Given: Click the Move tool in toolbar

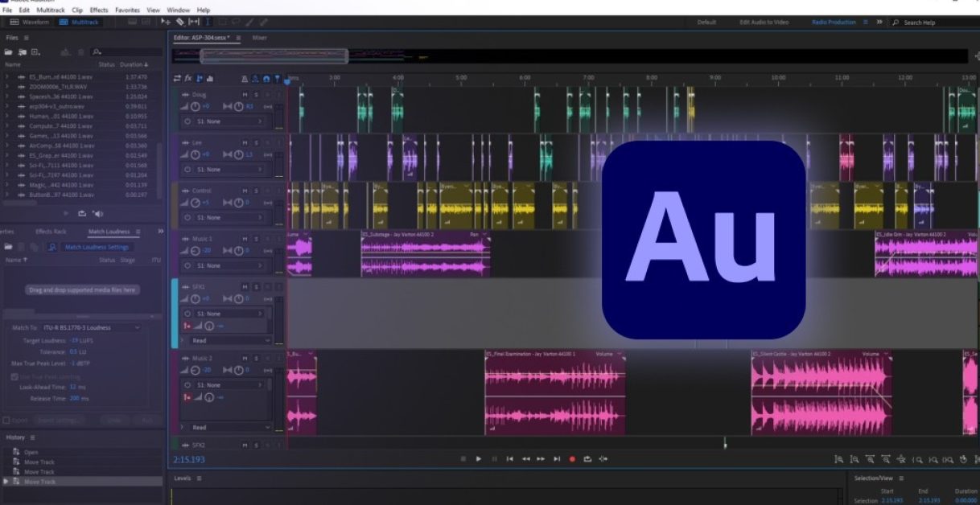Looking at the screenshot, I should pyautogui.click(x=166, y=22).
